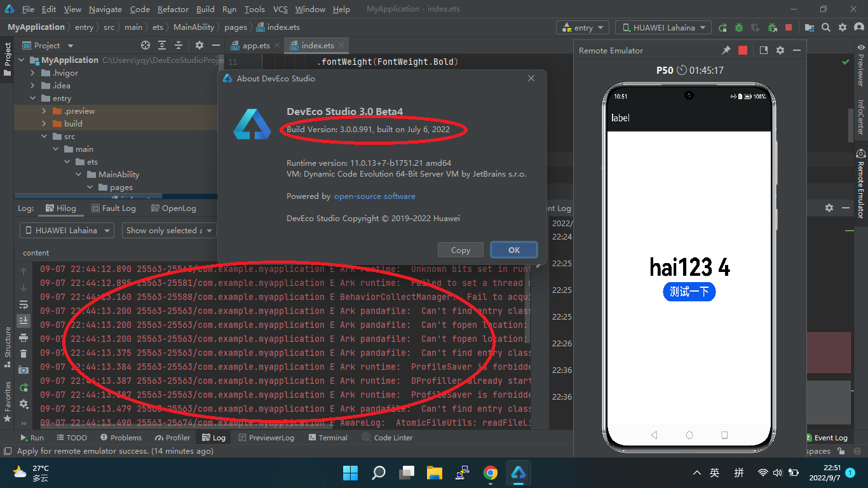Stop the Remote Emulator with red square
The width and height of the screenshot is (868, 488).
(x=743, y=50)
